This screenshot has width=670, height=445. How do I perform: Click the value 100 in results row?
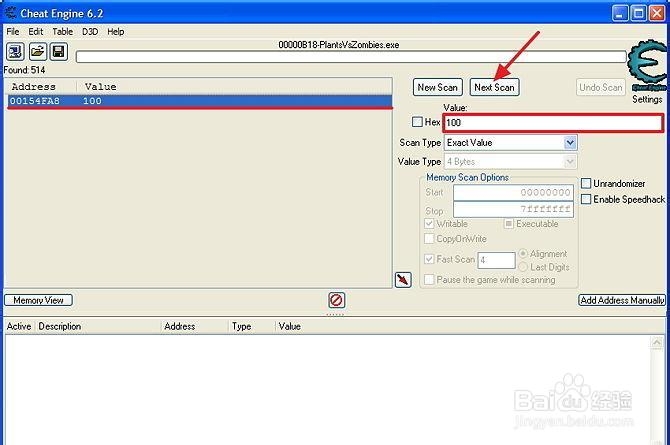coord(92,101)
